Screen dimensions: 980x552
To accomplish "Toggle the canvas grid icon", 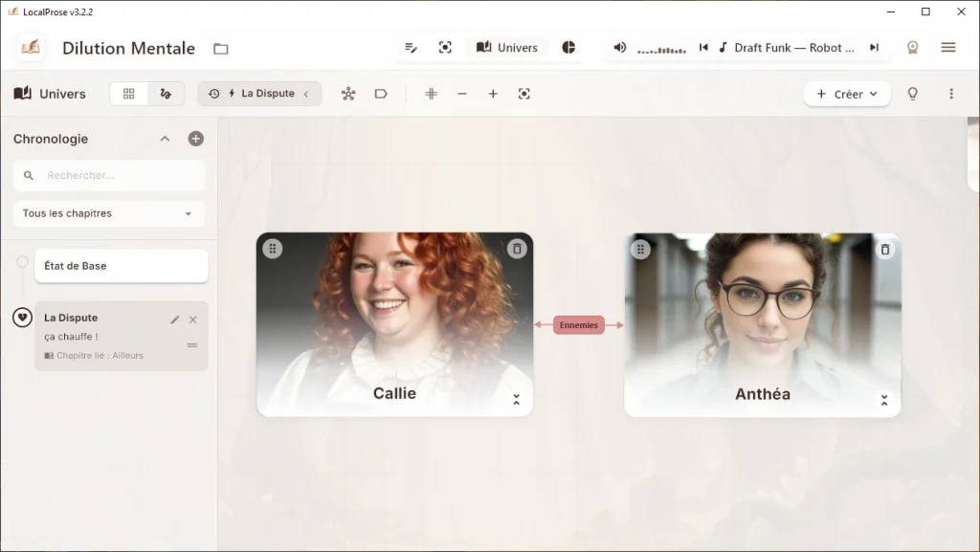I will [431, 94].
